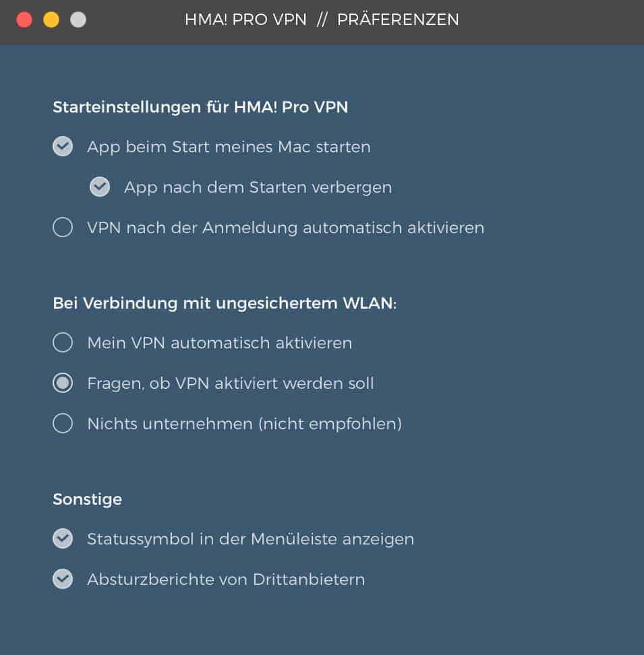Image resolution: width=644 pixels, height=655 pixels.
Task: Turn off 'Absturzberichte von Drittanbietern' checkmark
Action: pyautogui.click(x=63, y=579)
